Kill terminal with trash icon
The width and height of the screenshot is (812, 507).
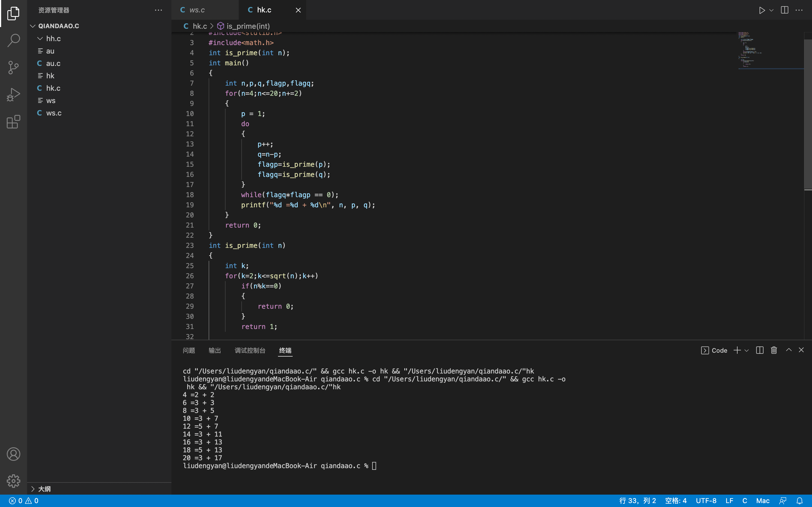pyautogui.click(x=774, y=350)
